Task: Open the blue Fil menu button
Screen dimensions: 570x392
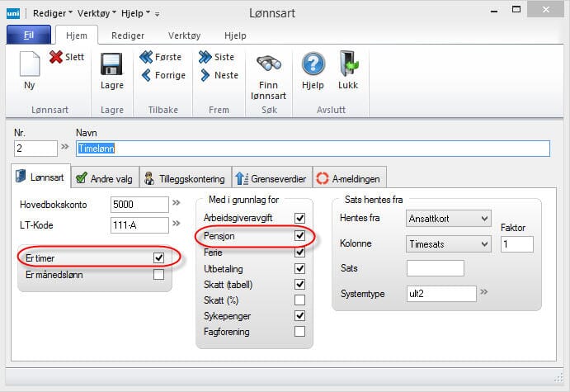Action: [28, 36]
